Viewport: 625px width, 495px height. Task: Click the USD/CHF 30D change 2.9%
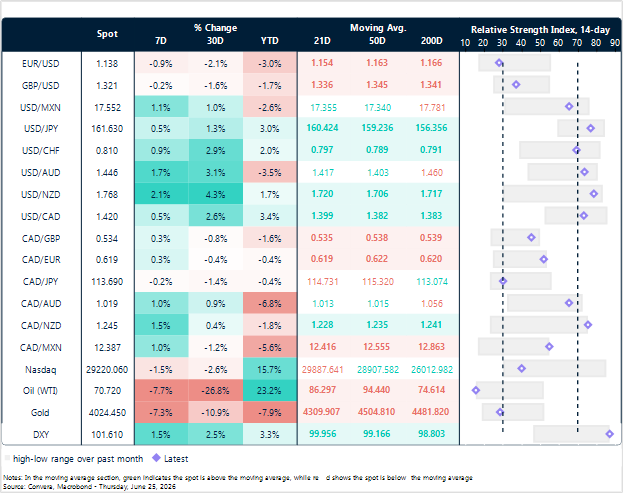[x=216, y=151]
